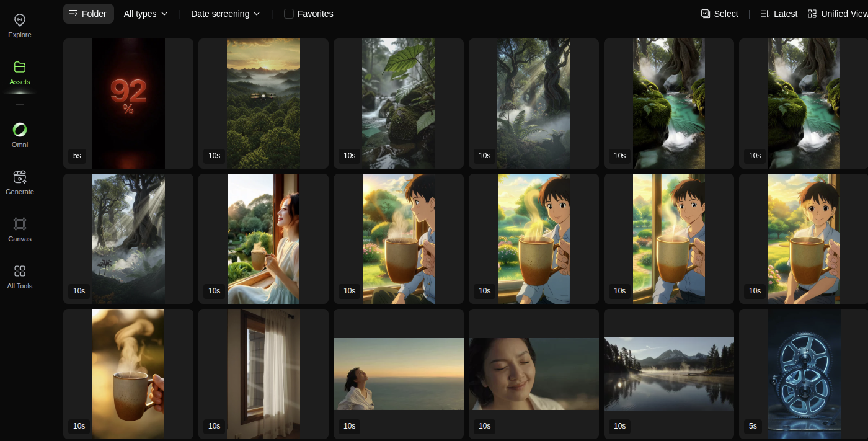The image size is (868, 441).
Task: Select the steaming coffee mug close-up video
Action: click(x=128, y=374)
